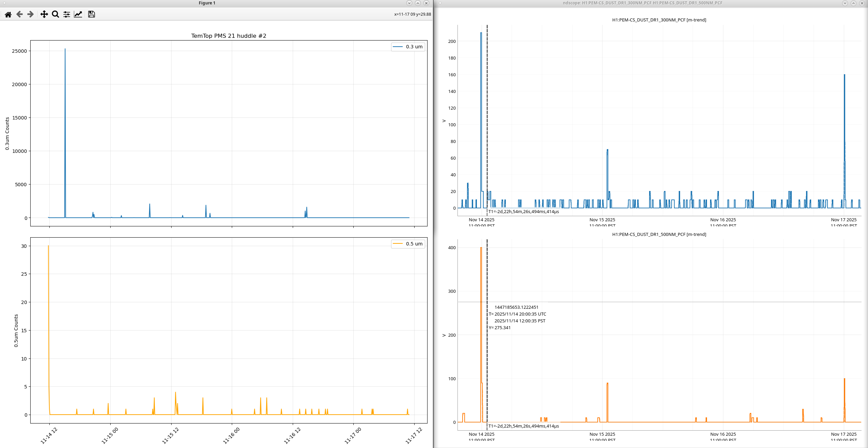
Task: Click the Save figure floppy disk icon
Action: click(x=91, y=14)
